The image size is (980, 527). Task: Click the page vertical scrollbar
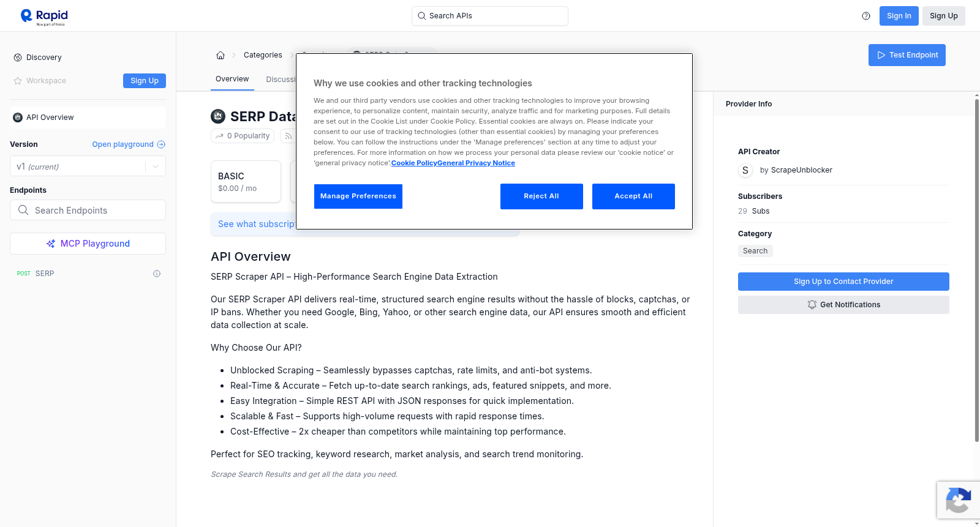[x=977, y=269]
